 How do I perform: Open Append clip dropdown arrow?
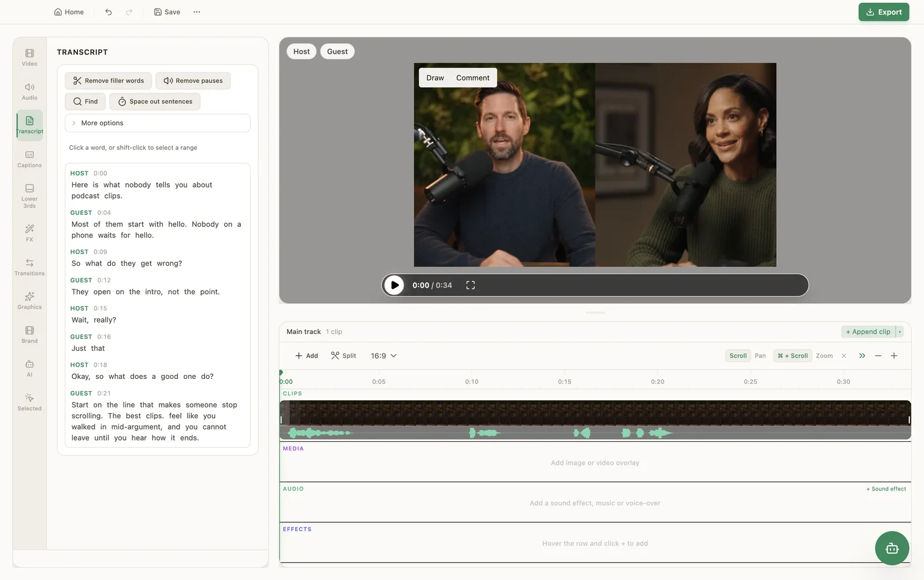click(x=900, y=332)
